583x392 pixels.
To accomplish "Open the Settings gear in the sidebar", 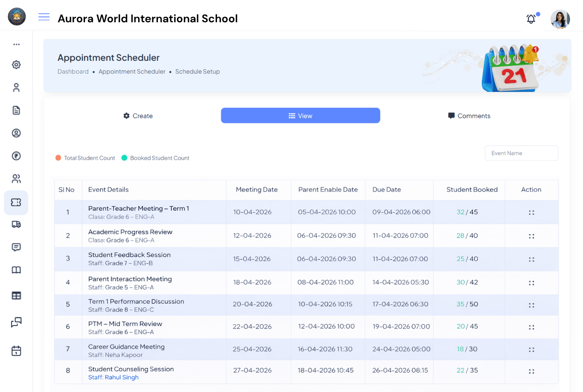I will 16,64.
